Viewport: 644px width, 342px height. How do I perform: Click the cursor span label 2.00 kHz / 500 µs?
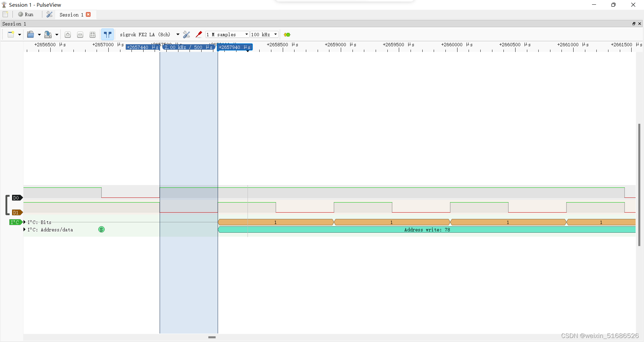tap(189, 47)
